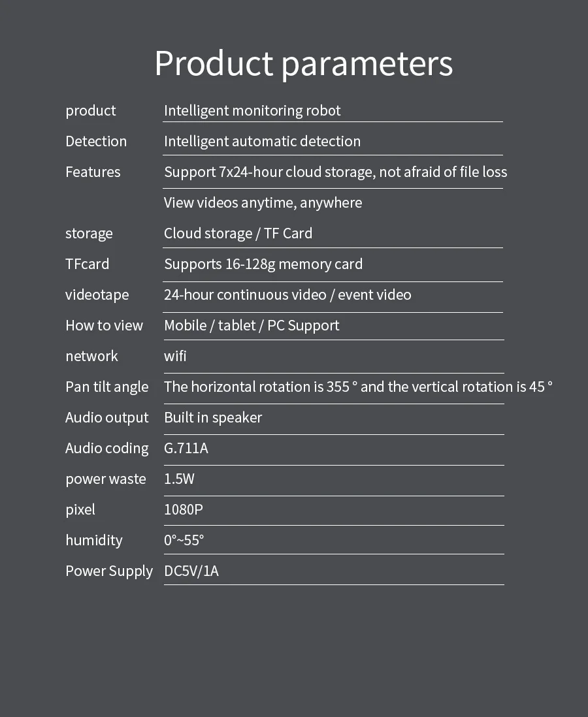
Task: Click the 'DC5V/1A' power supply value
Action: [191, 571]
